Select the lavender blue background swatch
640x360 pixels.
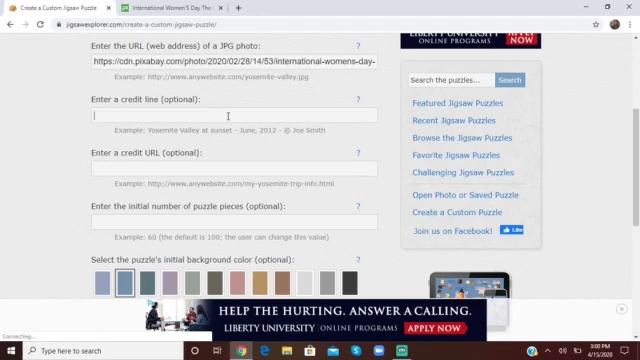(x=102, y=283)
